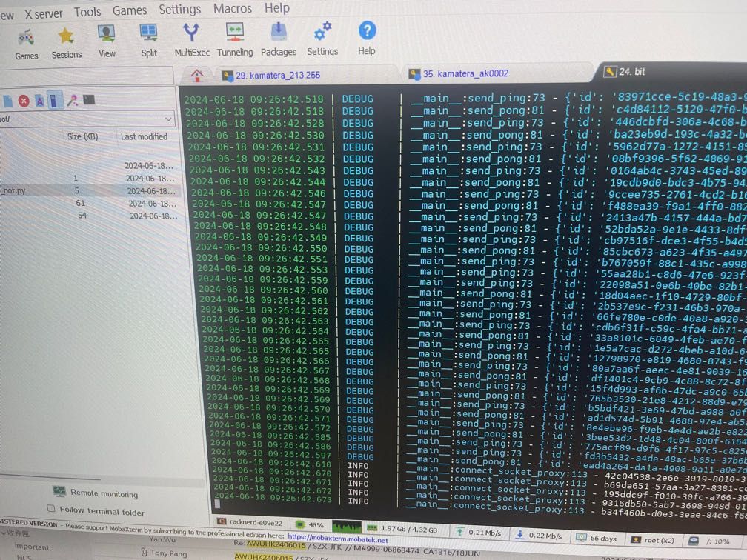The width and height of the screenshot is (747, 560).
Task: Enable Follow terminal folder checkbox
Action: [x=51, y=509]
